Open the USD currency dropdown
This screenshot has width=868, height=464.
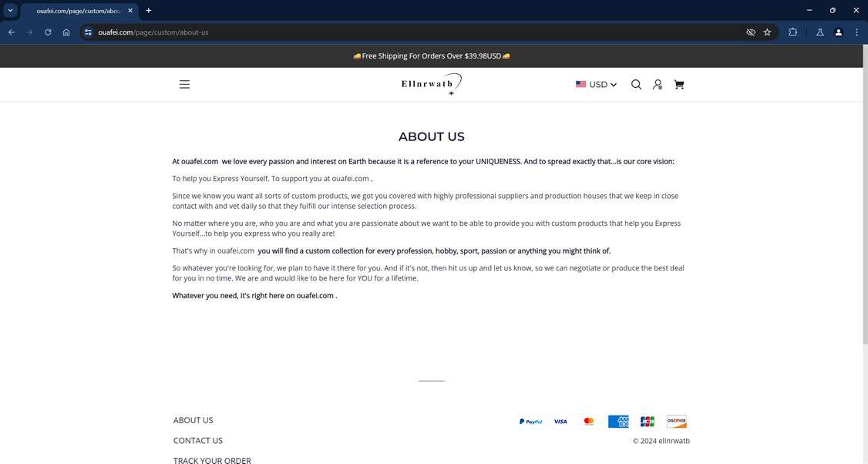[x=596, y=85]
